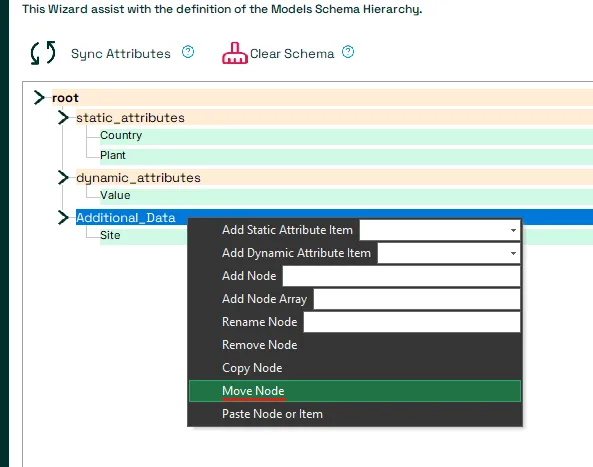Select the Country tree item
The width and height of the screenshot is (593, 467).
click(x=121, y=135)
